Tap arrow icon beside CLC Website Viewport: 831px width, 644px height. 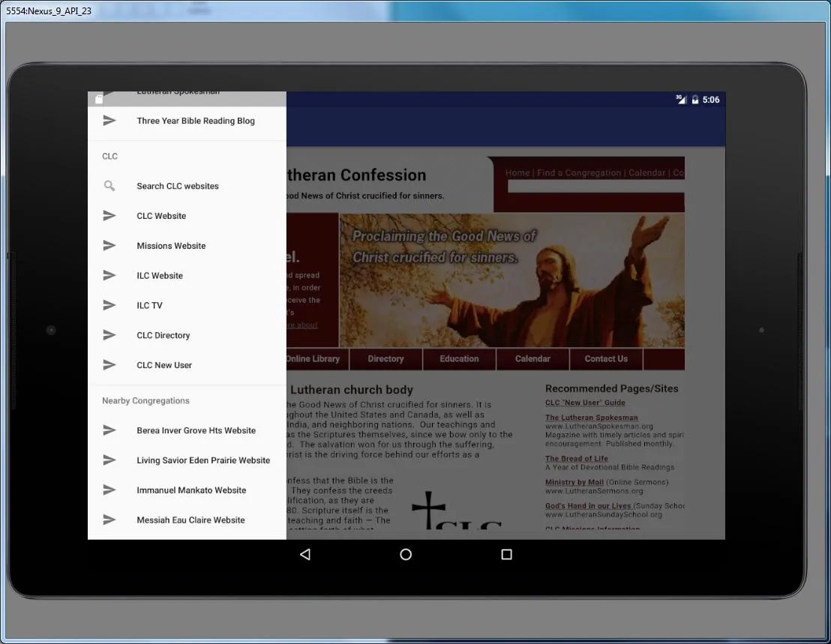pyautogui.click(x=109, y=216)
